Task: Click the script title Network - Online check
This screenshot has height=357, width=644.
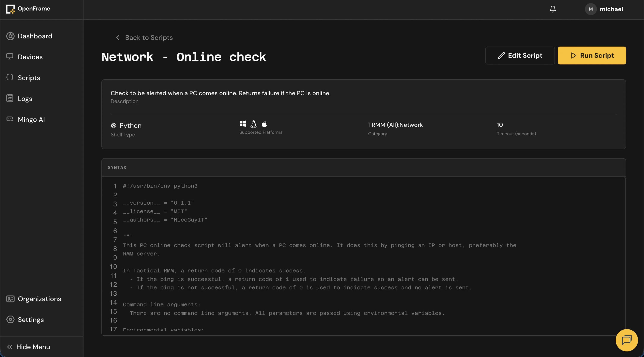Action: pos(184,57)
